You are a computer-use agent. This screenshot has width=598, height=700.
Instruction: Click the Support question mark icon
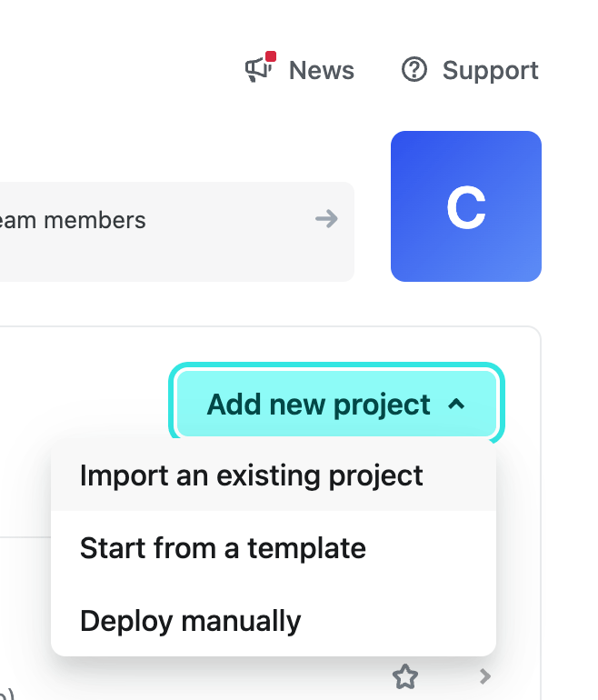[414, 70]
